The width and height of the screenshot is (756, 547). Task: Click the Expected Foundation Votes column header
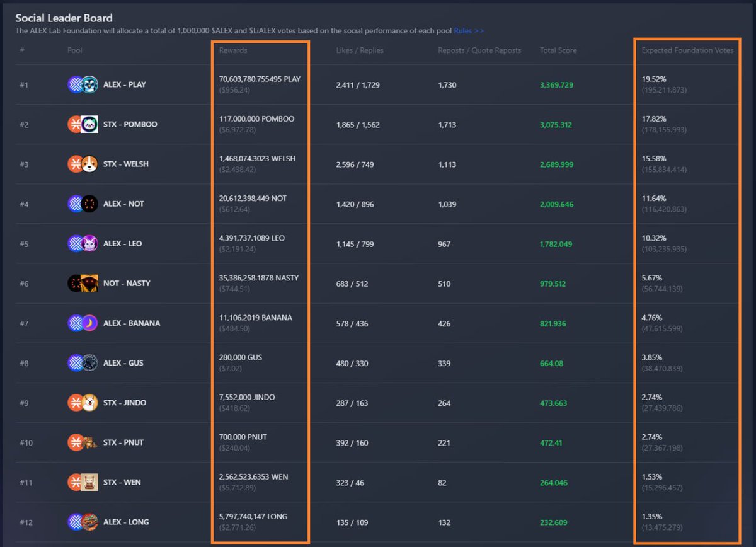(687, 50)
